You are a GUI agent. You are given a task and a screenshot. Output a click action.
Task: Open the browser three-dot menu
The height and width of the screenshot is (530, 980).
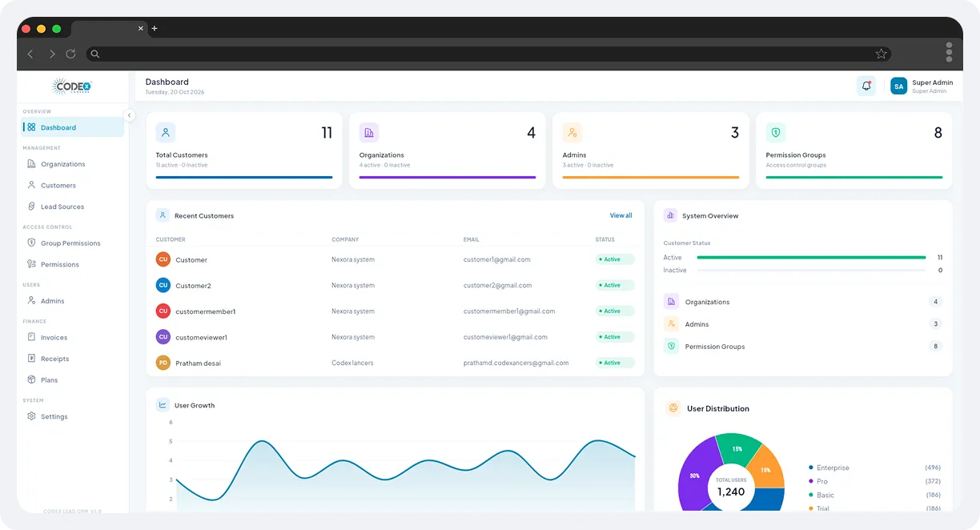tap(949, 52)
